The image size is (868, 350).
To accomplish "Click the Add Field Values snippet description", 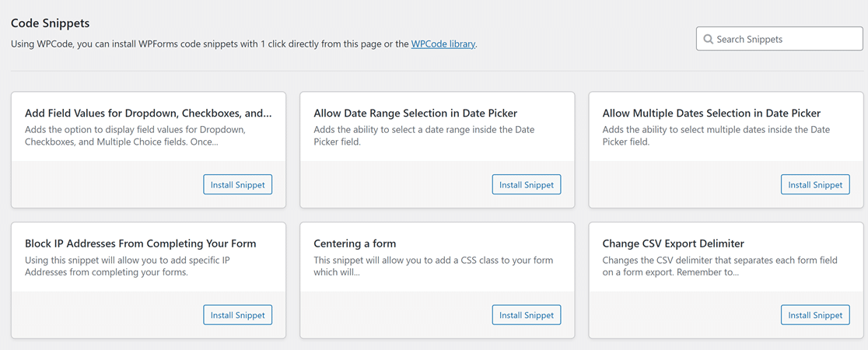I will [135, 136].
